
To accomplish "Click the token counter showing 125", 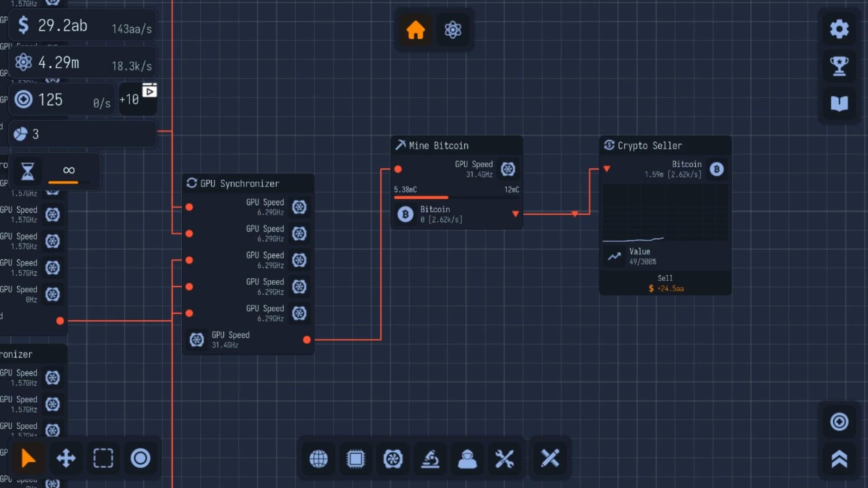I will point(62,99).
